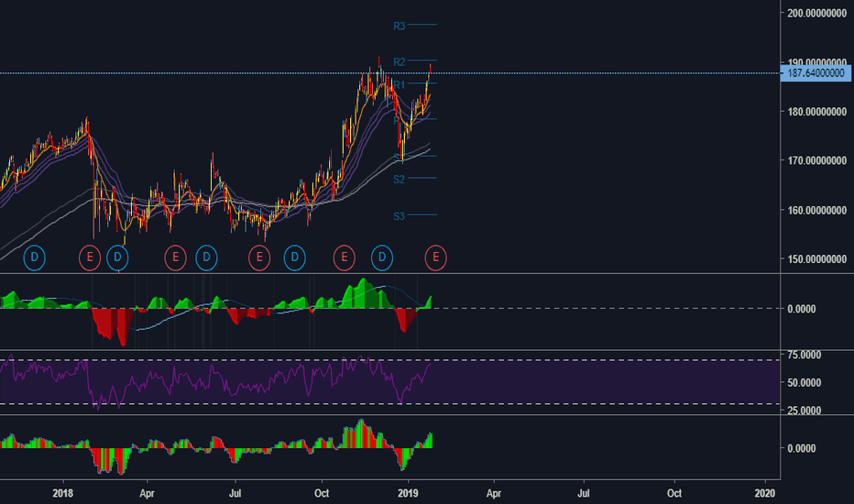Click the dividend D marker from December 2017

[34, 257]
